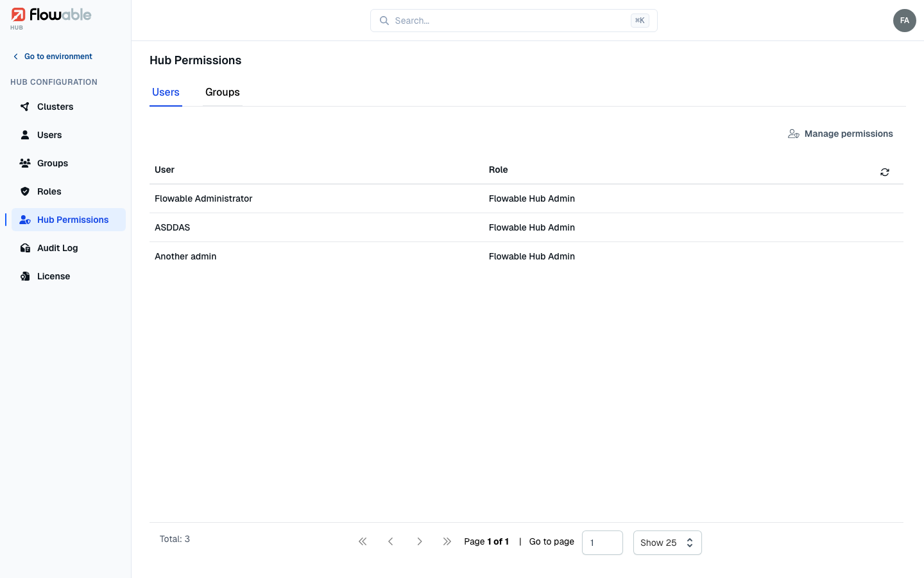Go to first page of results
Viewport: 924px width, 578px height.
click(363, 541)
